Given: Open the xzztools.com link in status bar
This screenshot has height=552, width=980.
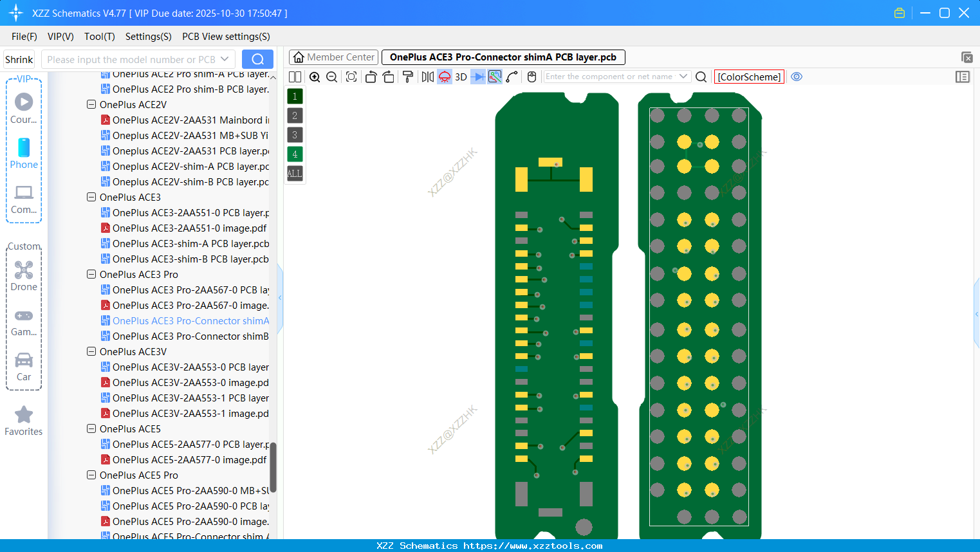Looking at the screenshot, I should 533,546.
